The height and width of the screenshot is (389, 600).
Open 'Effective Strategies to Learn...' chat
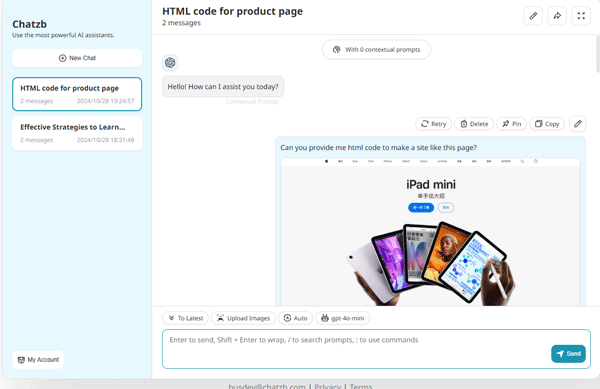click(77, 133)
